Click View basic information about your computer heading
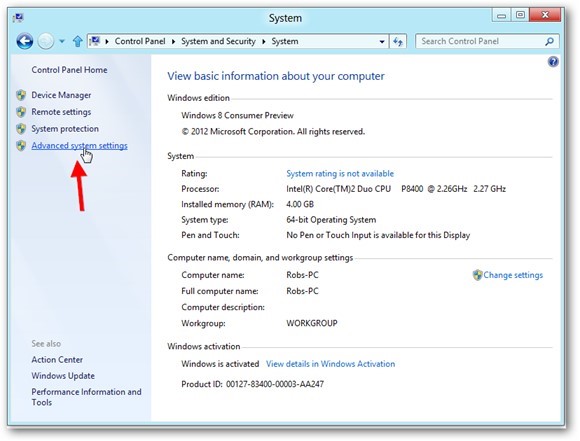The image size is (580, 441). point(276,76)
